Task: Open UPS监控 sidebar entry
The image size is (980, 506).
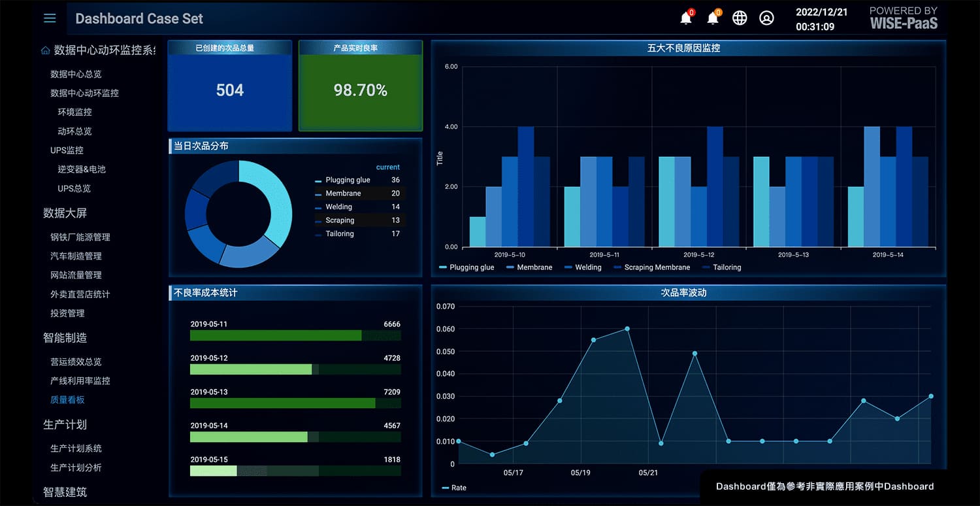Action: click(x=67, y=150)
